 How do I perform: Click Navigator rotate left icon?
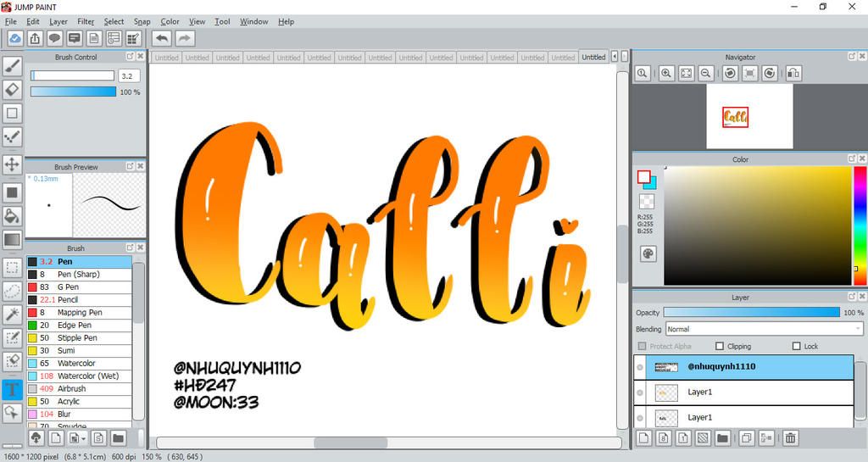(730, 73)
